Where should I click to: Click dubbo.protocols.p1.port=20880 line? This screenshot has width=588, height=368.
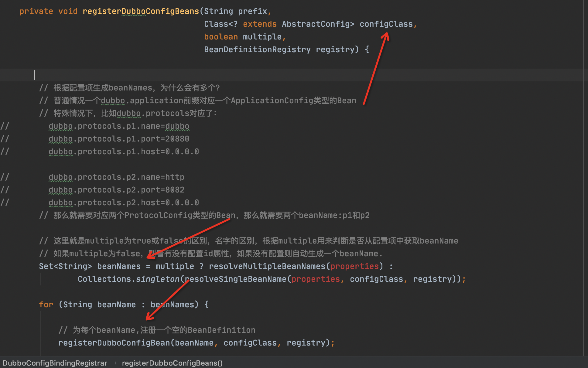click(119, 139)
